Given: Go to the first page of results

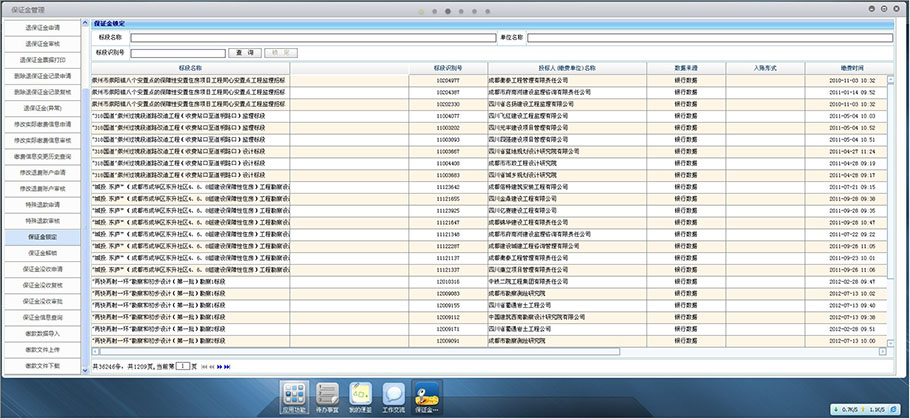Looking at the screenshot, I should pyautogui.click(x=204, y=367).
